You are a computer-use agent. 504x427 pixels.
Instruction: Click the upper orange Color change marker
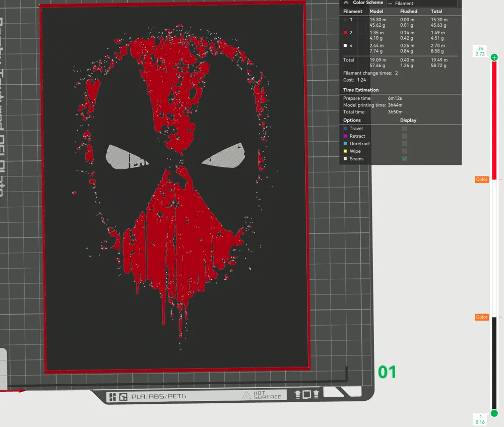(482, 179)
